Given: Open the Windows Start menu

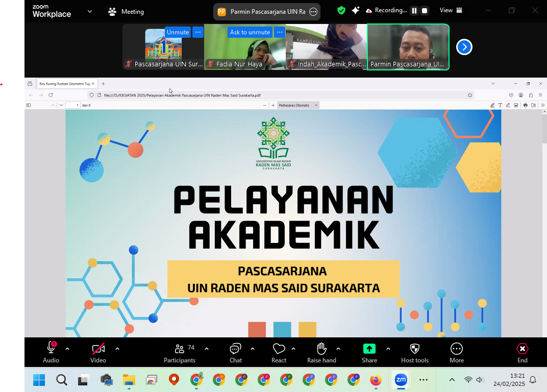Looking at the screenshot, I should tap(39, 380).
